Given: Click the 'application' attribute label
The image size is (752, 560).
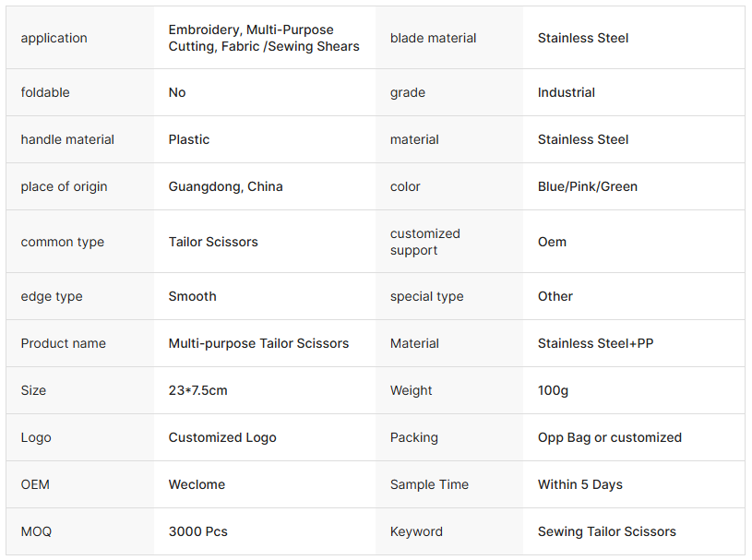Looking at the screenshot, I should [54, 38].
